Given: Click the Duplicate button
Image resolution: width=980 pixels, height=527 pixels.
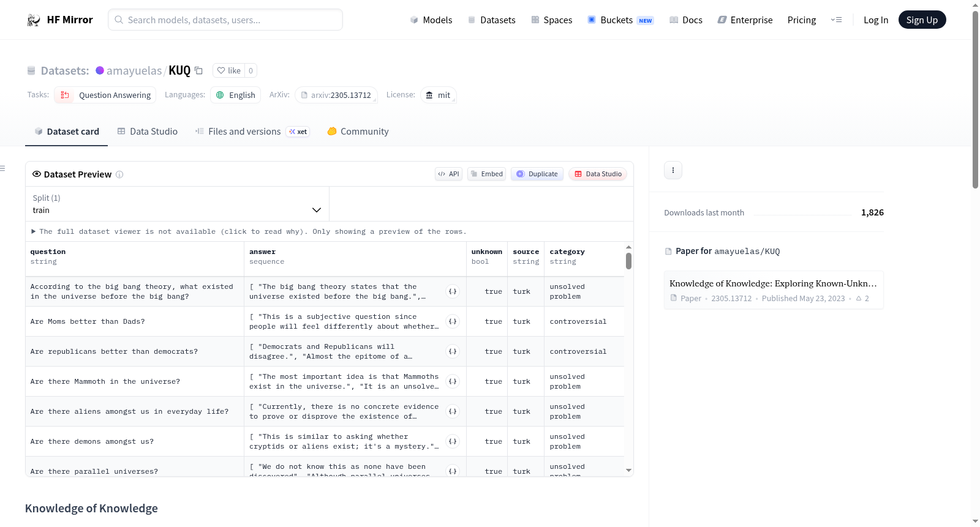Looking at the screenshot, I should (537, 174).
